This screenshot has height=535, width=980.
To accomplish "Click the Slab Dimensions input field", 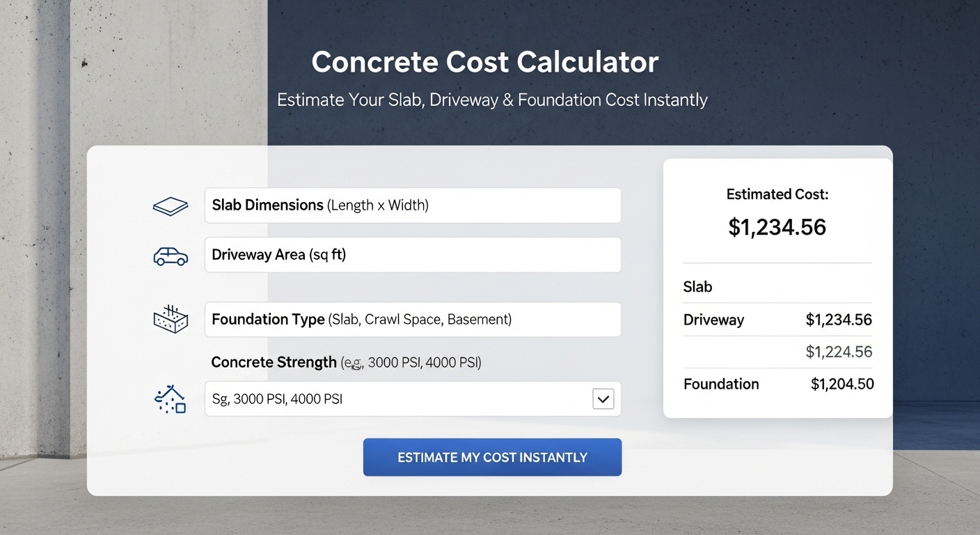I will [412, 205].
